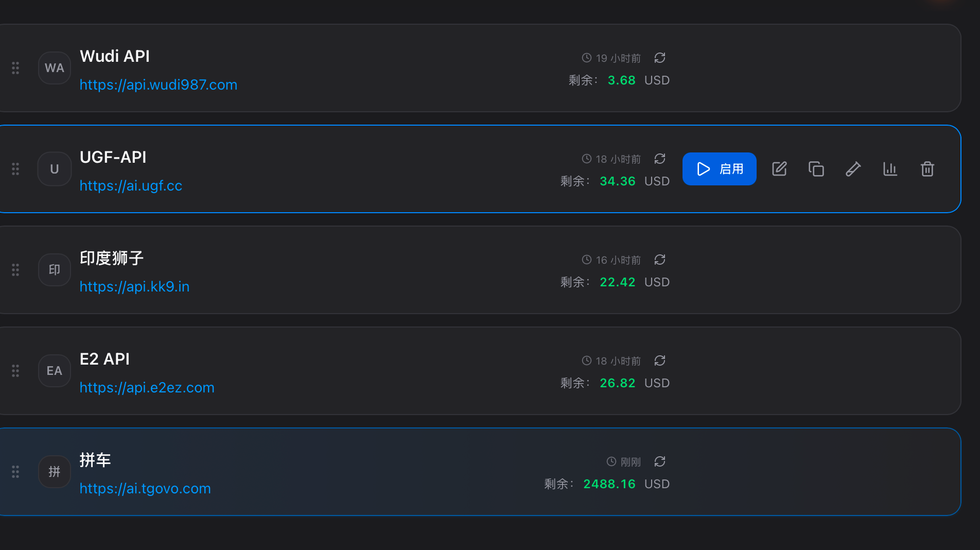The width and height of the screenshot is (980, 550).
Task: Click the 印 avatar of 印度狮子
Action: click(55, 270)
